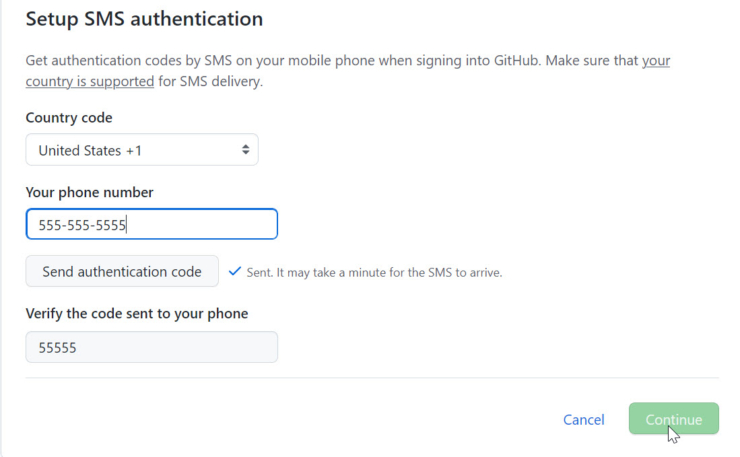Click "Verify the code sent to your phone" label
The width and height of the screenshot is (740, 457).
(x=136, y=313)
